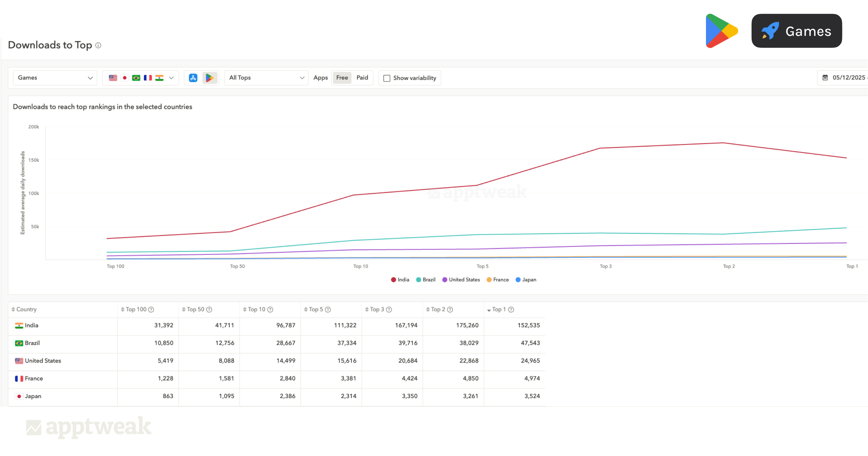Click the Japan country name in table
The image size is (868, 456).
tap(33, 397)
